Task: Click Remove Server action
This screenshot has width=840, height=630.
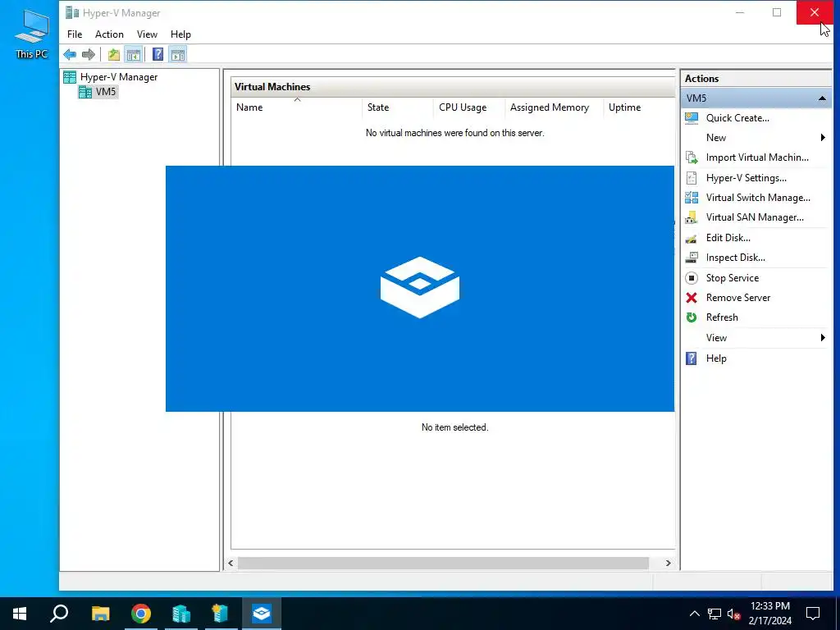Action: 737,298
